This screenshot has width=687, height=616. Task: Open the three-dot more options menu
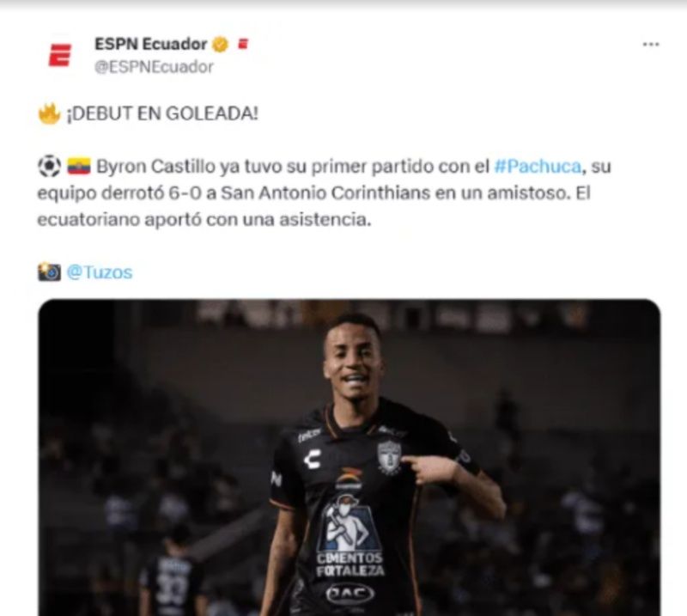pos(651,45)
